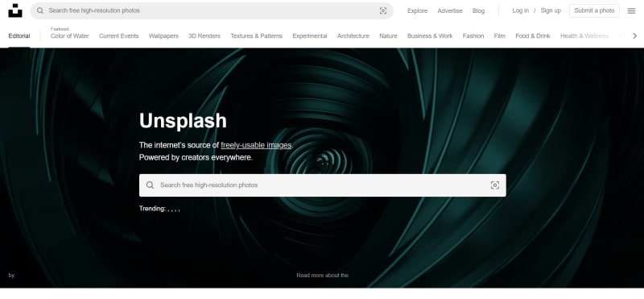
Task: Click the Unsplash hero heading
Action: click(183, 121)
